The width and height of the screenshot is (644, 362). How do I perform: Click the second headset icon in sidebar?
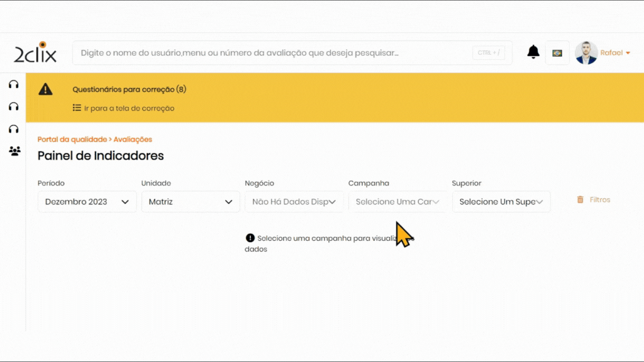coord(14,107)
